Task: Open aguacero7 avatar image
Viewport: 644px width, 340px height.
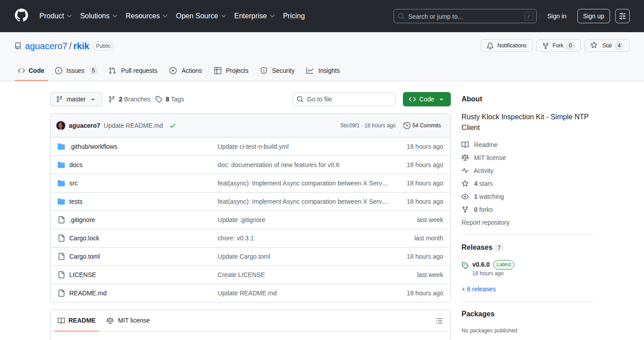Action: (x=61, y=126)
